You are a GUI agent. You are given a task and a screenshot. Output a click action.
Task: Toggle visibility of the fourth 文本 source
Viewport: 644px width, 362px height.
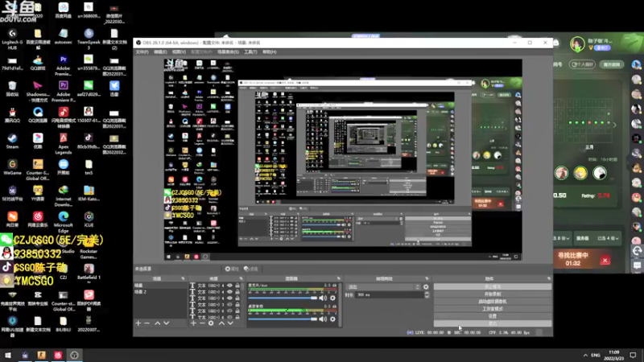point(229,305)
